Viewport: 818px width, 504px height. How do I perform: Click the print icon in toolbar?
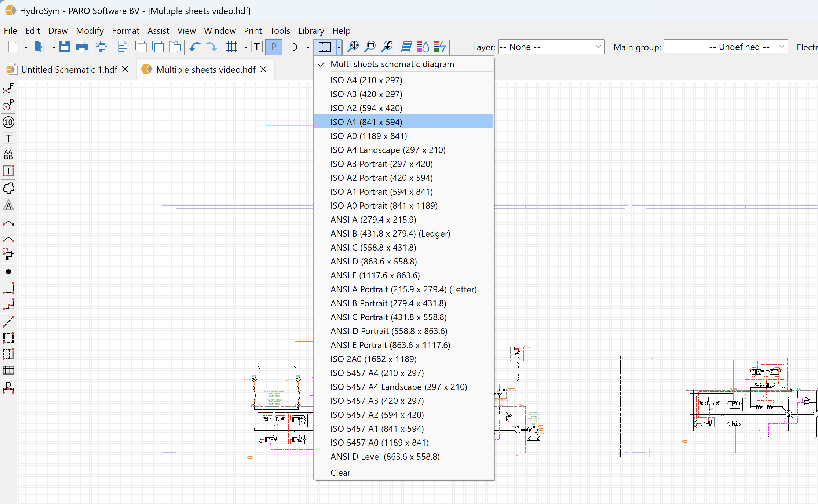coord(81,47)
